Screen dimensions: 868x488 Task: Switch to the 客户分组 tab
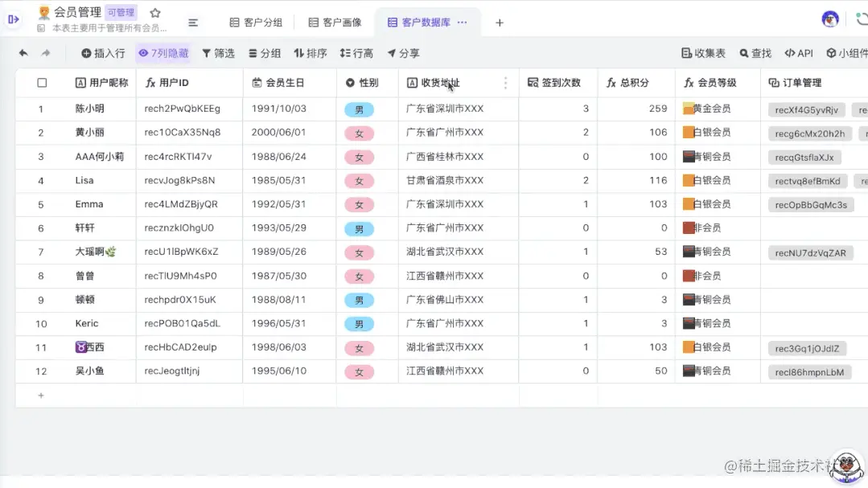256,22
